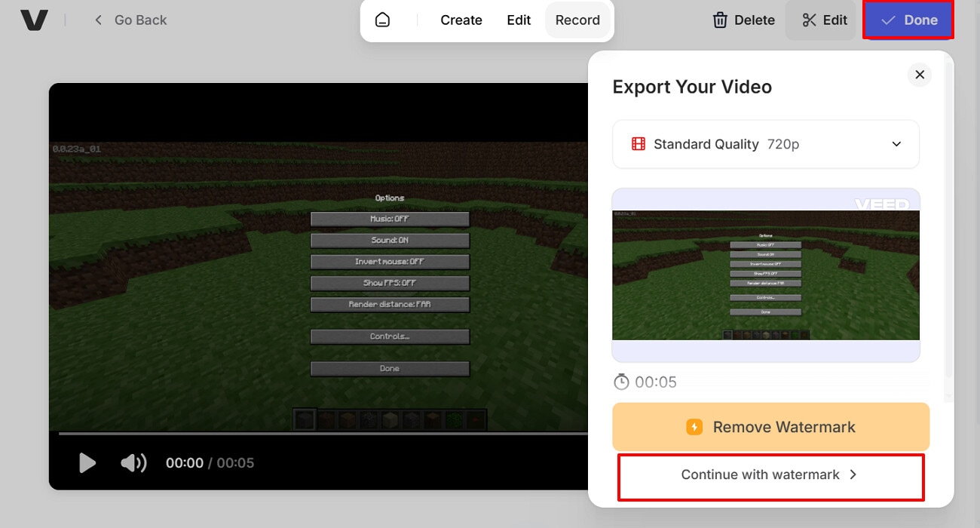Expand Continue with watermark via its chevron
The width and height of the screenshot is (980, 528).
(x=853, y=474)
